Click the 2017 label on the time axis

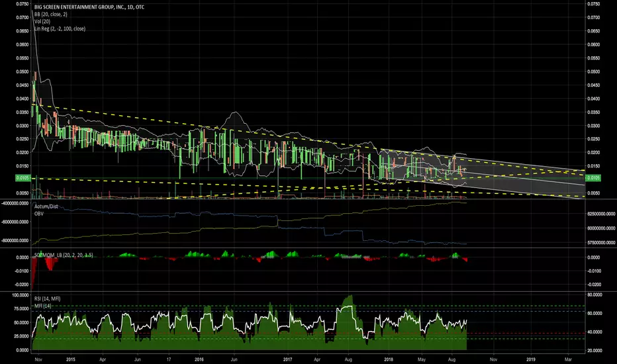pyautogui.click(x=287, y=359)
